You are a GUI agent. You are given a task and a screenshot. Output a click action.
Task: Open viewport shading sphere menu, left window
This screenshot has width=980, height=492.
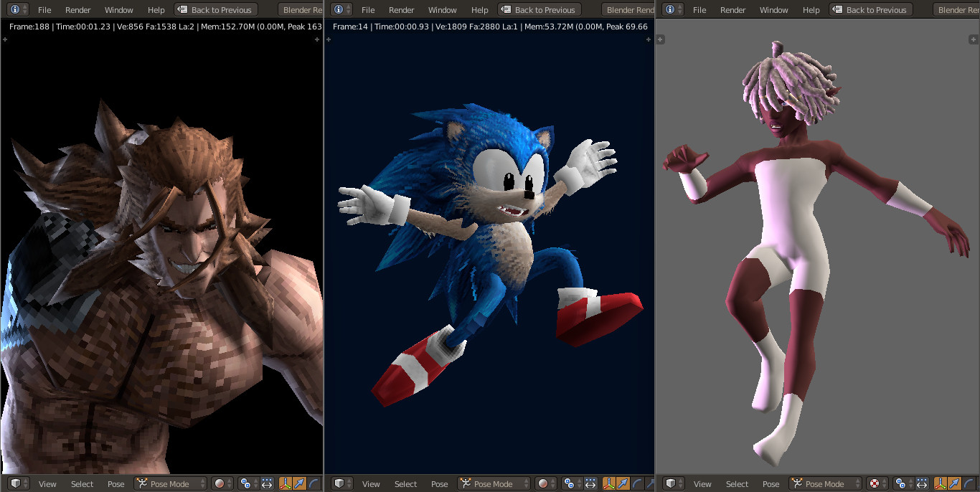(x=222, y=483)
